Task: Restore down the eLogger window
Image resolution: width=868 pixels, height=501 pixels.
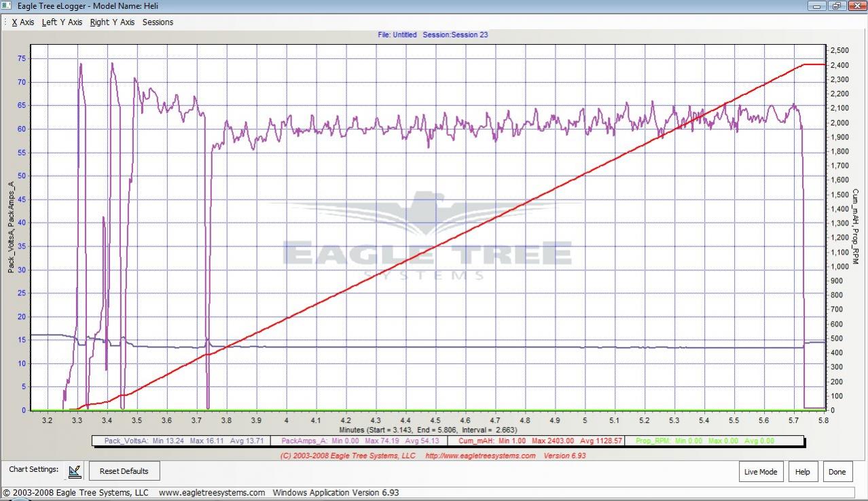Action: click(836, 5)
